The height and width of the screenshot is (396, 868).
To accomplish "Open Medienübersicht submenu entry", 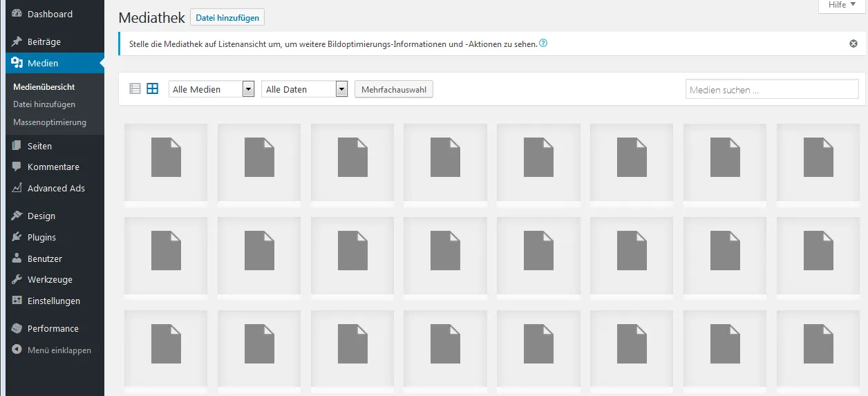I will click(x=44, y=87).
